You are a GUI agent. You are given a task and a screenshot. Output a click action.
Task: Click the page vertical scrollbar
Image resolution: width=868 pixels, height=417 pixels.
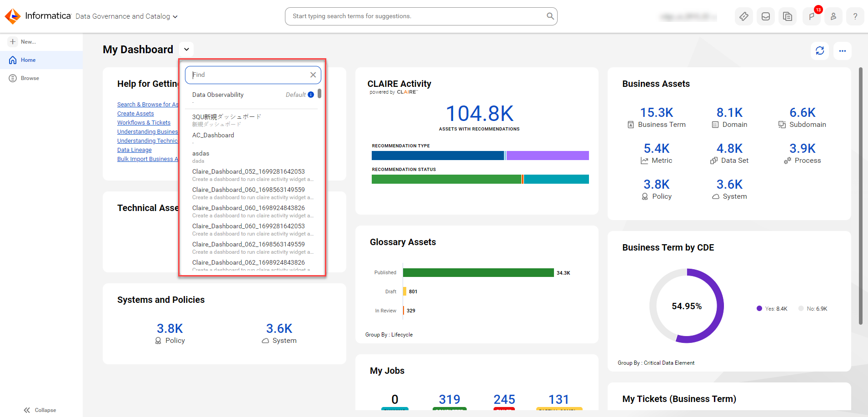(860, 196)
